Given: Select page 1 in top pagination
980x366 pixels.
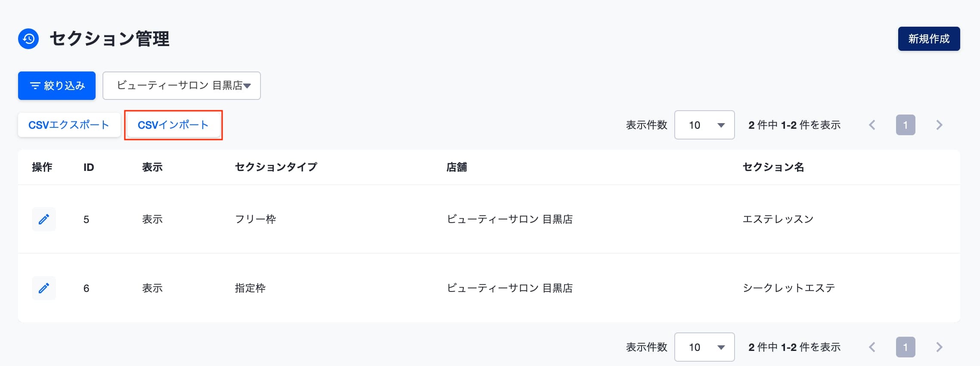Looking at the screenshot, I should [x=906, y=125].
